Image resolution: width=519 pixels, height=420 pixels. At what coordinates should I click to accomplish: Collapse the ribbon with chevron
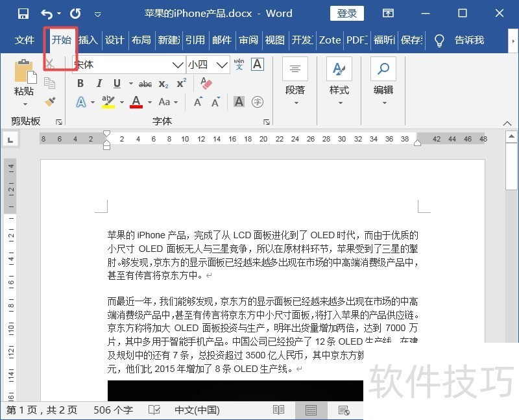click(507, 123)
